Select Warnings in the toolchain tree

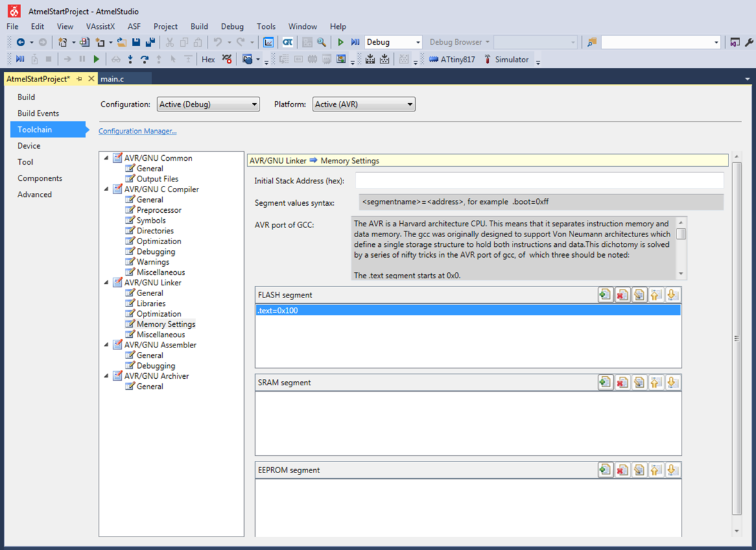coord(153,262)
